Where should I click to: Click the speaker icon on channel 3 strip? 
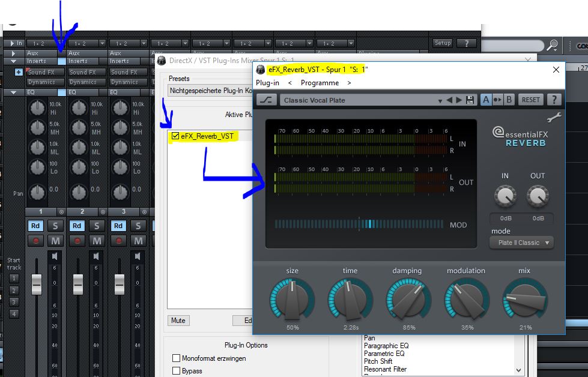[138, 256]
